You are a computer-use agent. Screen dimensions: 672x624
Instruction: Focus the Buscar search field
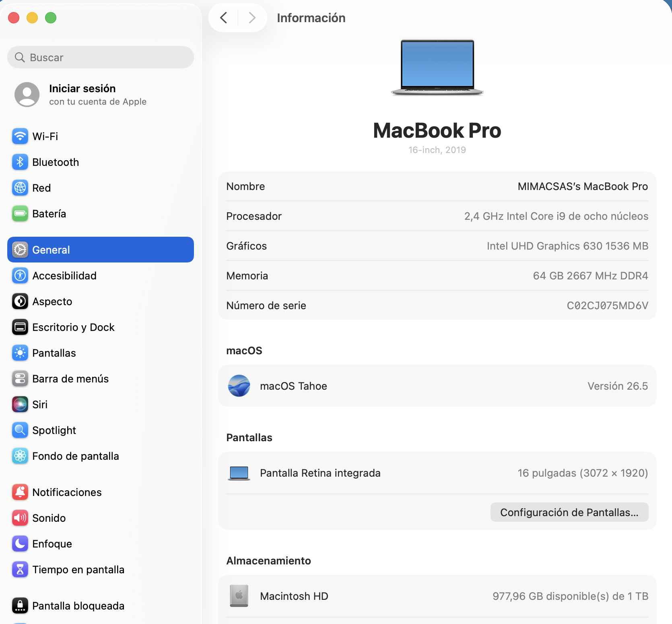pos(101,57)
